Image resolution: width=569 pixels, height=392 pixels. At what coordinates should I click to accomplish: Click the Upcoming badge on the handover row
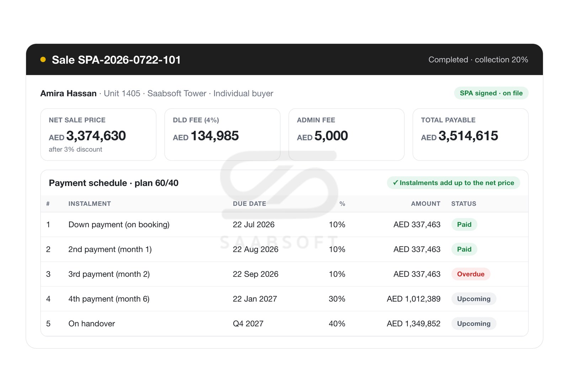(x=474, y=324)
